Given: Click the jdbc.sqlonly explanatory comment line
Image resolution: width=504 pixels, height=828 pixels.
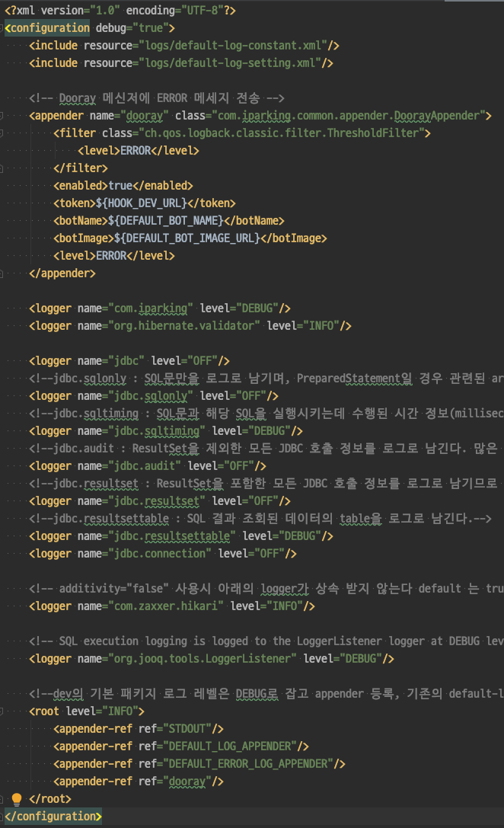Looking at the screenshot, I should click(266, 378).
